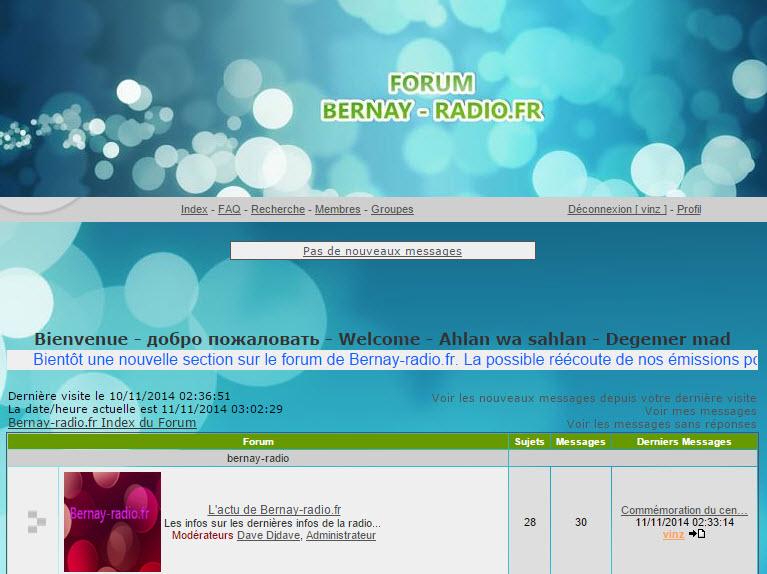The image size is (767, 574).
Task: Open user vinz's profile in last post
Action: tap(674, 534)
